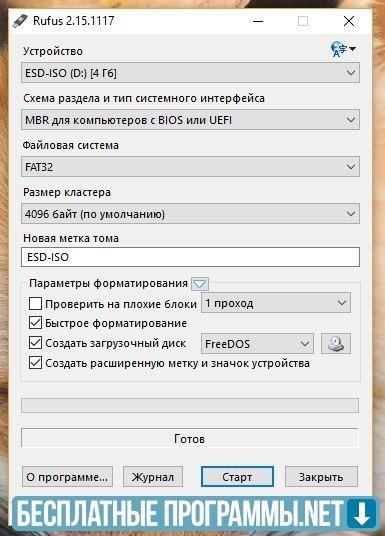This screenshot has width=385, height=536.
Task: Toggle create bootable disk checkbox
Action: [x=36, y=343]
